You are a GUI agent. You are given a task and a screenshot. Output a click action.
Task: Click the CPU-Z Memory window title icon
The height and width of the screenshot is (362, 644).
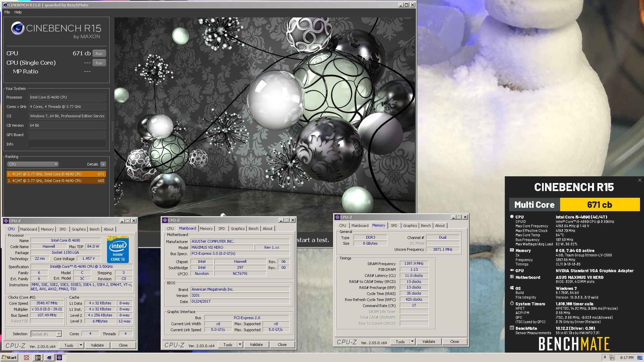click(x=337, y=217)
